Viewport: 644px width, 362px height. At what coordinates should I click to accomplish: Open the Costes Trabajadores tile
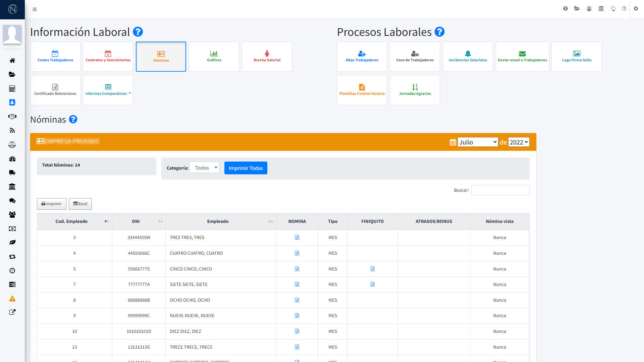coord(55,57)
